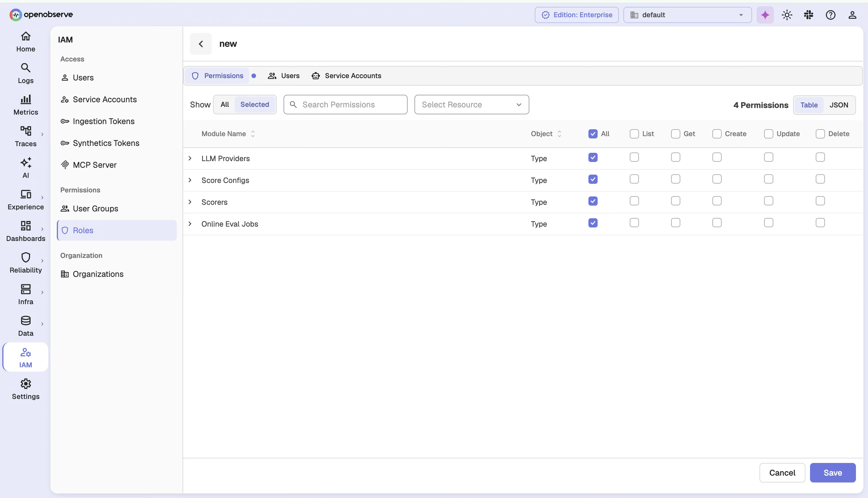Image resolution: width=868 pixels, height=498 pixels.
Task: Check the Update header checkbox
Action: pyautogui.click(x=769, y=134)
